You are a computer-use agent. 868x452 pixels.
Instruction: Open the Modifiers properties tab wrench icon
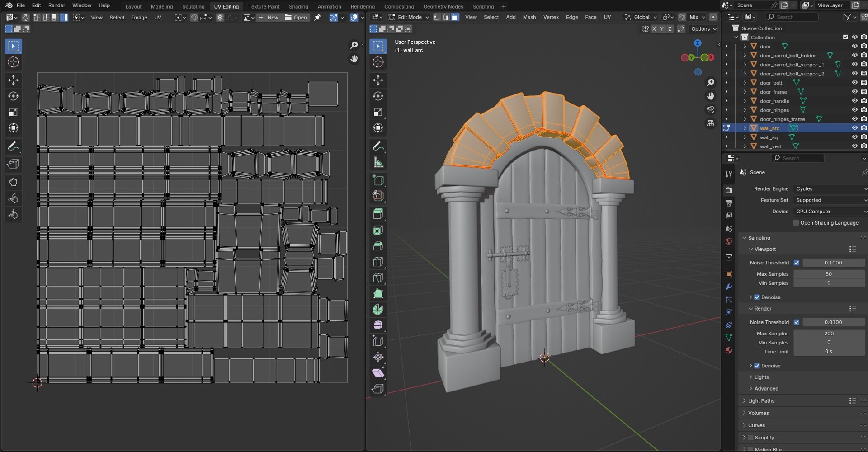point(728,287)
